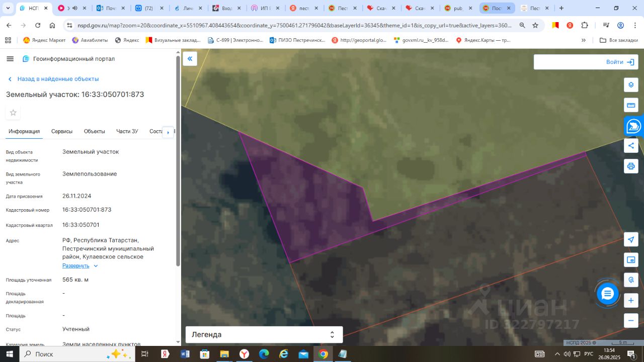The image size is (644, 362).
Task: Open the Визуальные закладки bookmark folder
Action: [173, 40]
